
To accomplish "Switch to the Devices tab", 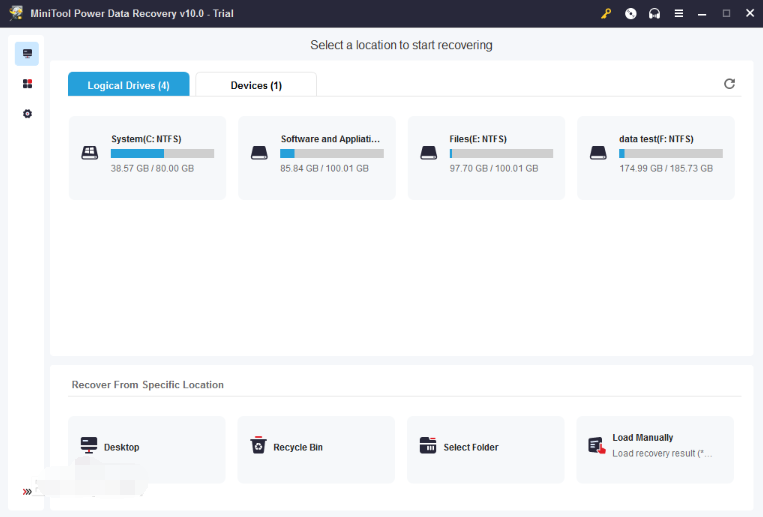I will (x=256, y=85).
